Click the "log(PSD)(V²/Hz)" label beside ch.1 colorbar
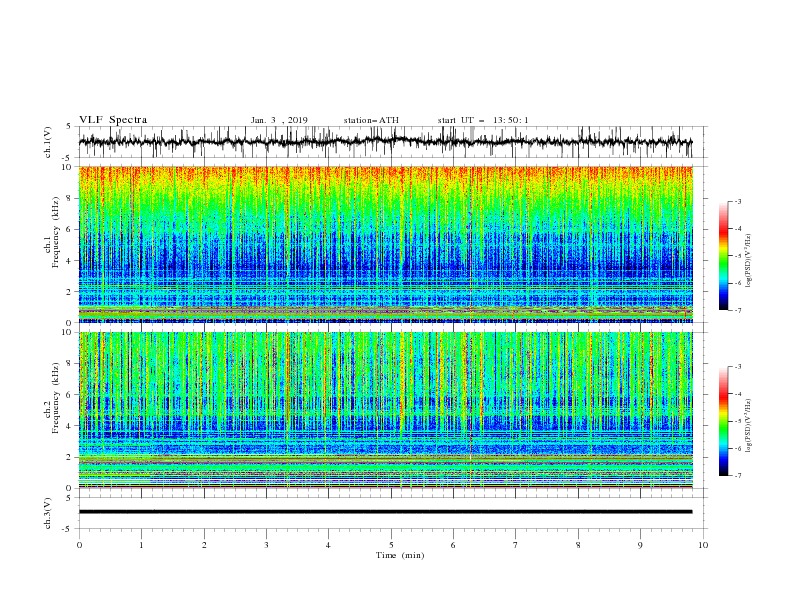This screenshot has width=792, height=612. [x=748, y=261]
